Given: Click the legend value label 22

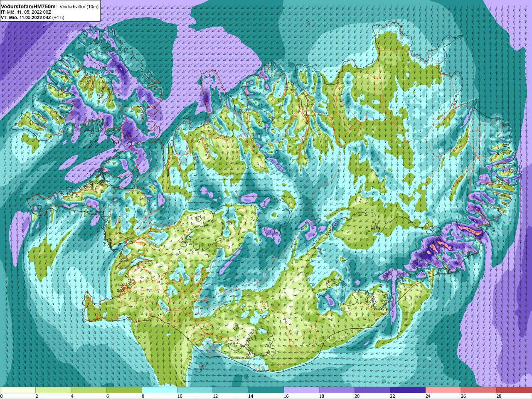Looking at the screenshot, I should point(392,396).
